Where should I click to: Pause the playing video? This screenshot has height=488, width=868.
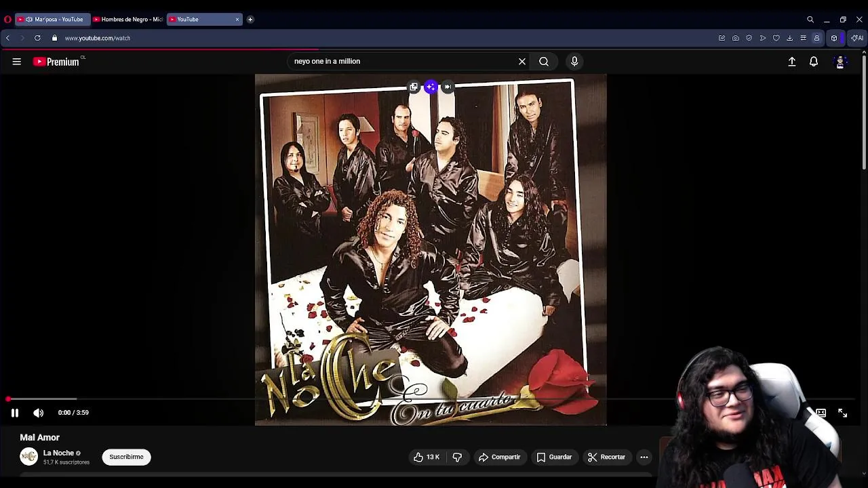click(15, 413)
